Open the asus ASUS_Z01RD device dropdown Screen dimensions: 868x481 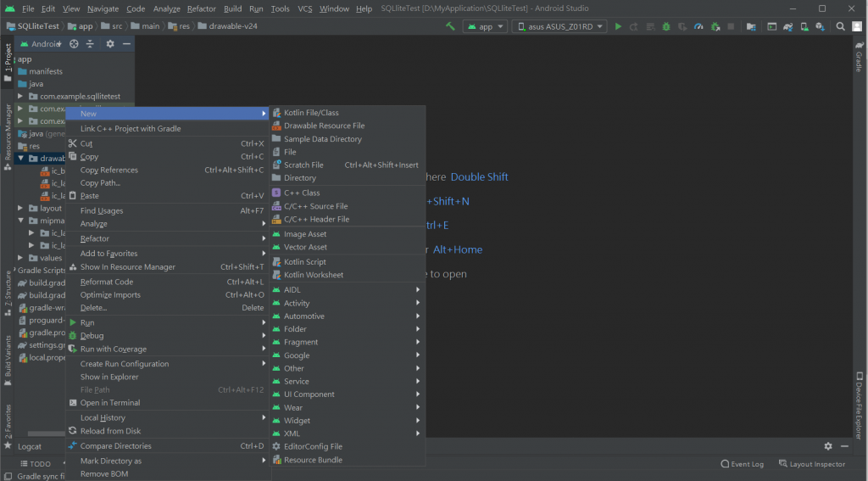click(559, 26)
